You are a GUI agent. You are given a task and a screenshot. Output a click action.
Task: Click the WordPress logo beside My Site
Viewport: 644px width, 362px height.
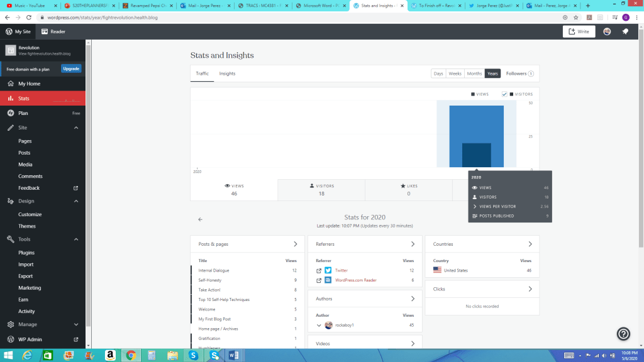pos(9,31)
